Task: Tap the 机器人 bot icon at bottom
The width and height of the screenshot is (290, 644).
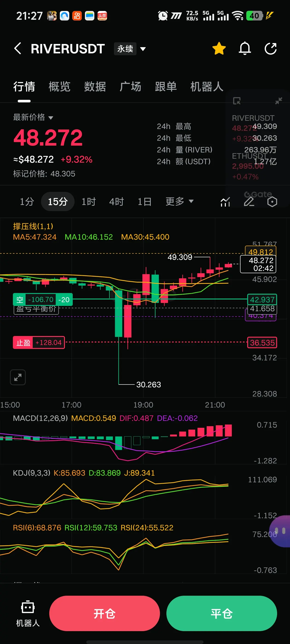Action: 28,613
